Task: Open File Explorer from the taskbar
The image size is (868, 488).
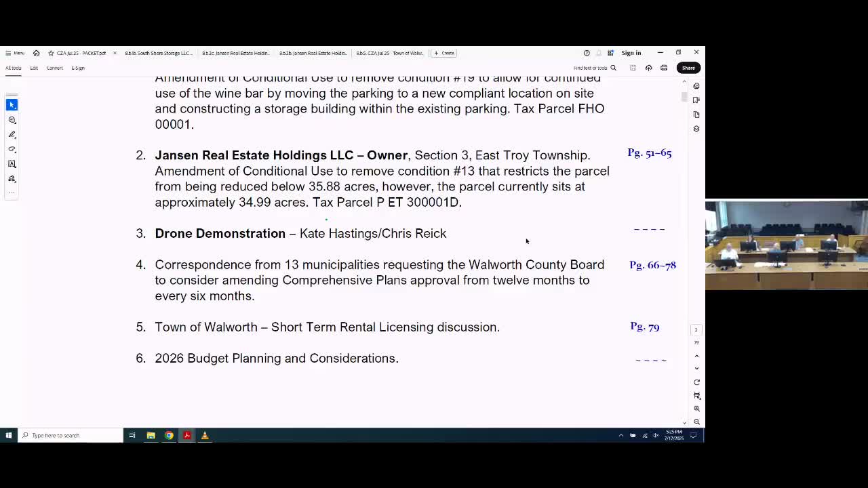Action: click(x=151, y=435)
